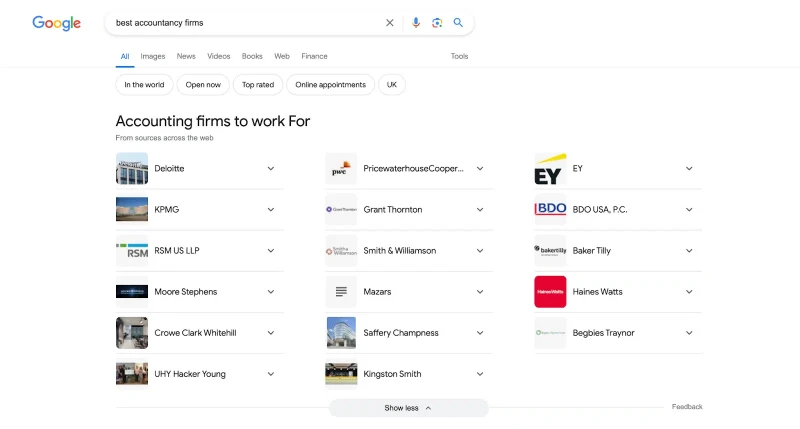Open the Finance tab
The height and width of the screenshot is (429, 800).
pyautogui.click(x=314, y=56)
